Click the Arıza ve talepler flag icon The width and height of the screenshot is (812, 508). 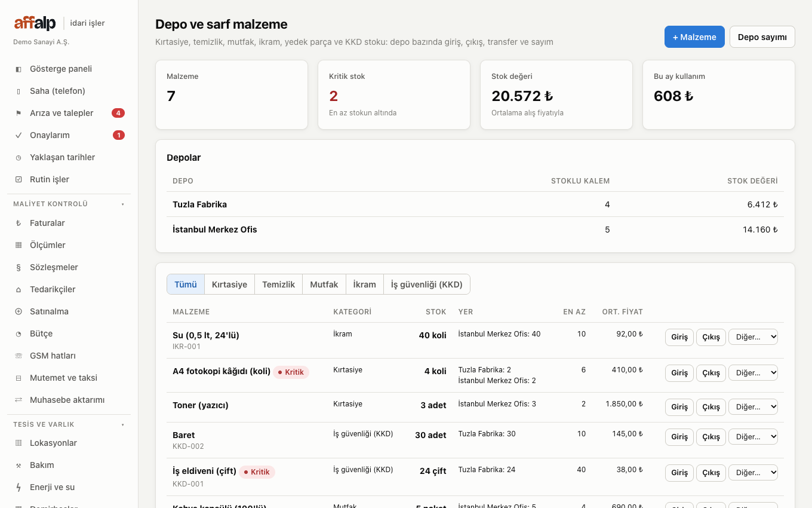coord(19,114)
